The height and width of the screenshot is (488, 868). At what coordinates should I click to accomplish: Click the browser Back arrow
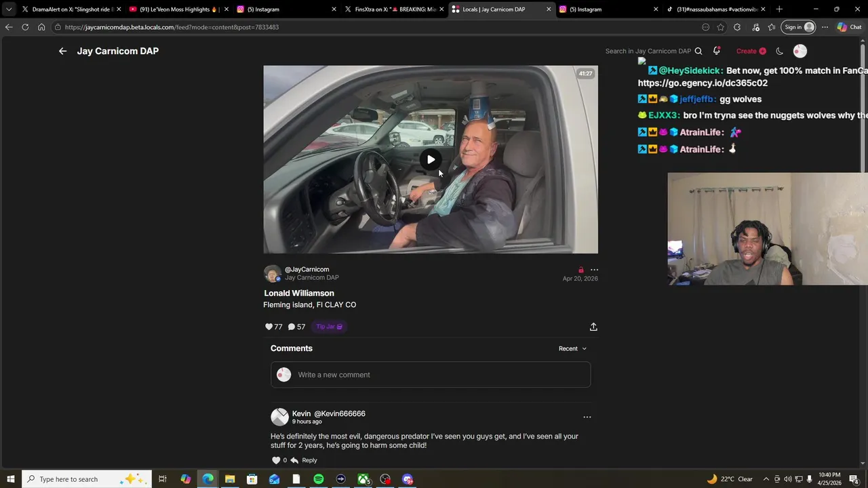point(8,27)
